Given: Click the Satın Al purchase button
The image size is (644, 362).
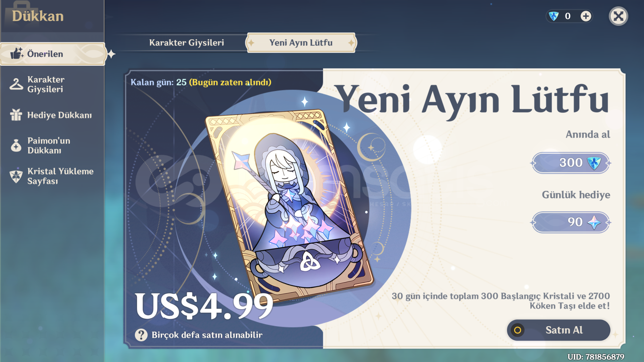Looking at the screenshot, I should click(x=558, y=330).
